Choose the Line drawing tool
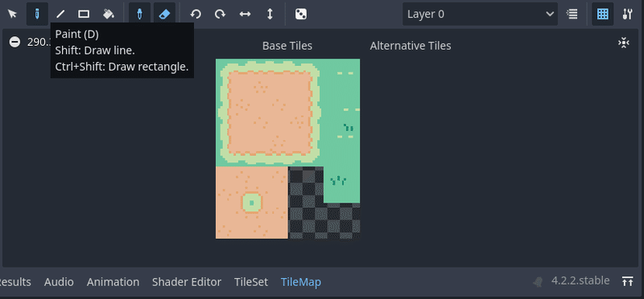644x299 pixels. click(x=60, y=14)
